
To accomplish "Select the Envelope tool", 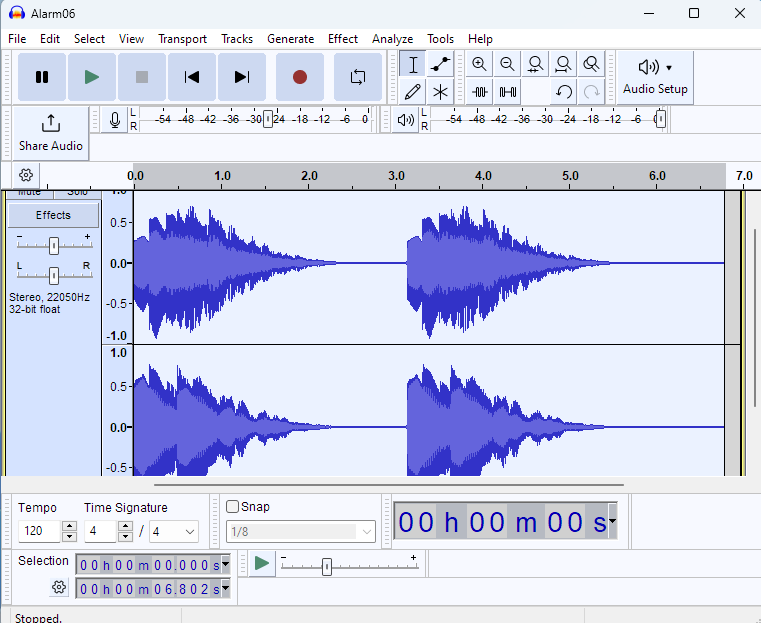I will click(x=440, y=65).
